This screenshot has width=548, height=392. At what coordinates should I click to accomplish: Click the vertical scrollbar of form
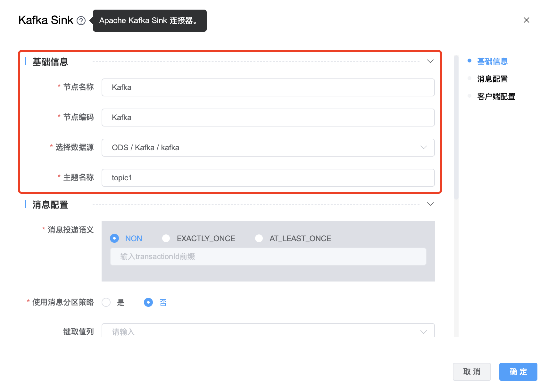coord(456,128)
